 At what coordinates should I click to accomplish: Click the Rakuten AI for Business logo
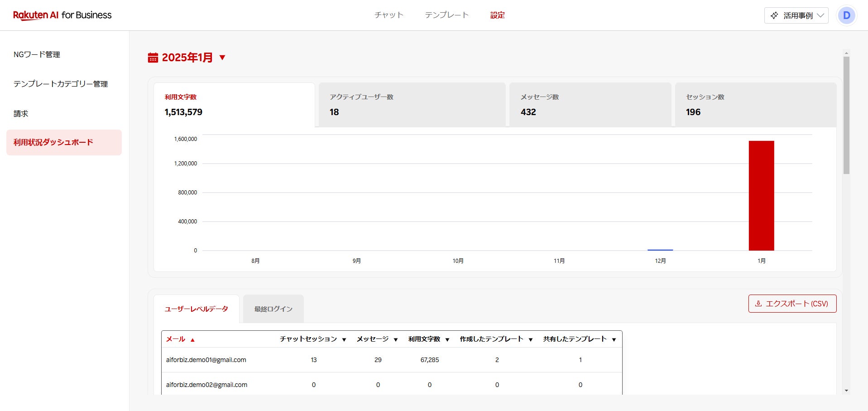click(x=62, y=15)
